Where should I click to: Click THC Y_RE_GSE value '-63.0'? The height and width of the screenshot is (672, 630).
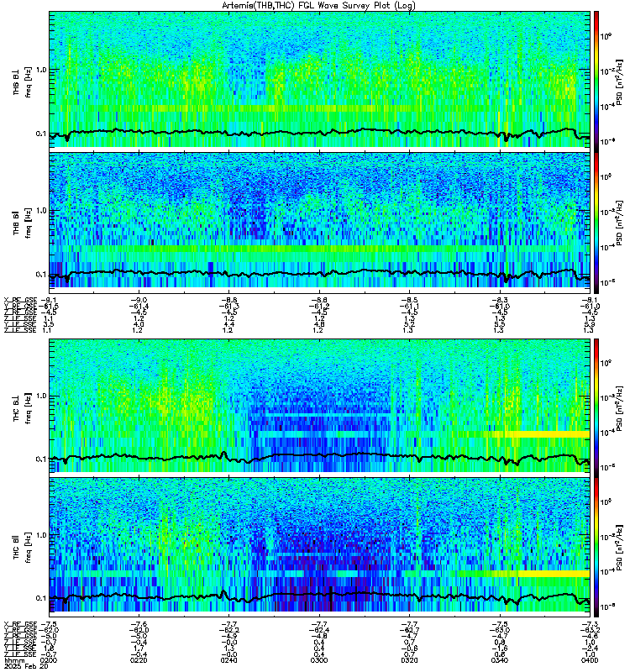[499, 630]
